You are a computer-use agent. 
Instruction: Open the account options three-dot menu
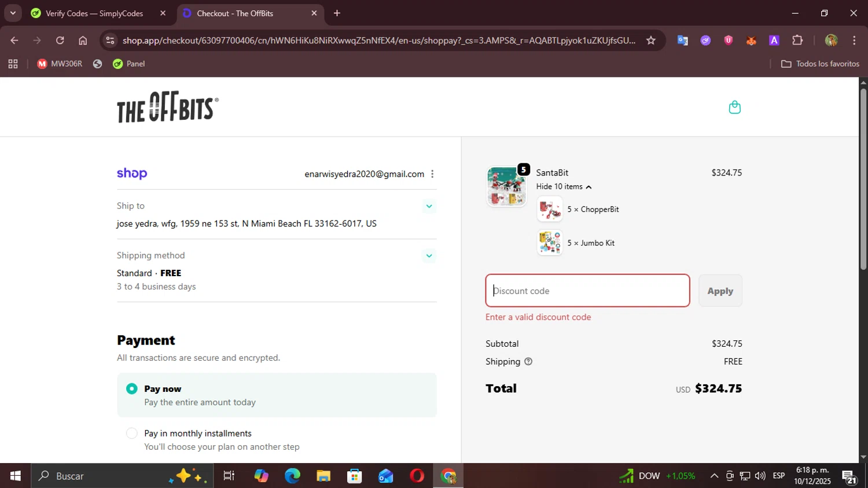coord(432,174)
